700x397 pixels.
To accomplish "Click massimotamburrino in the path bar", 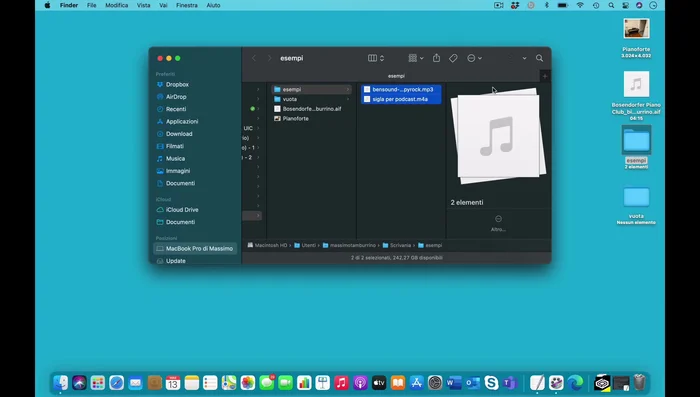I will click(x=349, y=245).
